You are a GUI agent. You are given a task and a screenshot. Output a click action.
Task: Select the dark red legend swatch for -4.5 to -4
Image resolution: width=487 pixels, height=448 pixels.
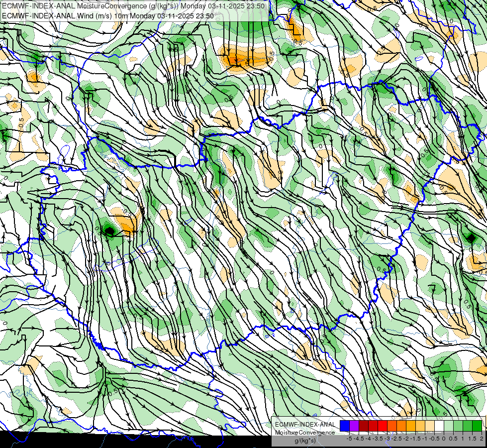[x=364, y=426]
